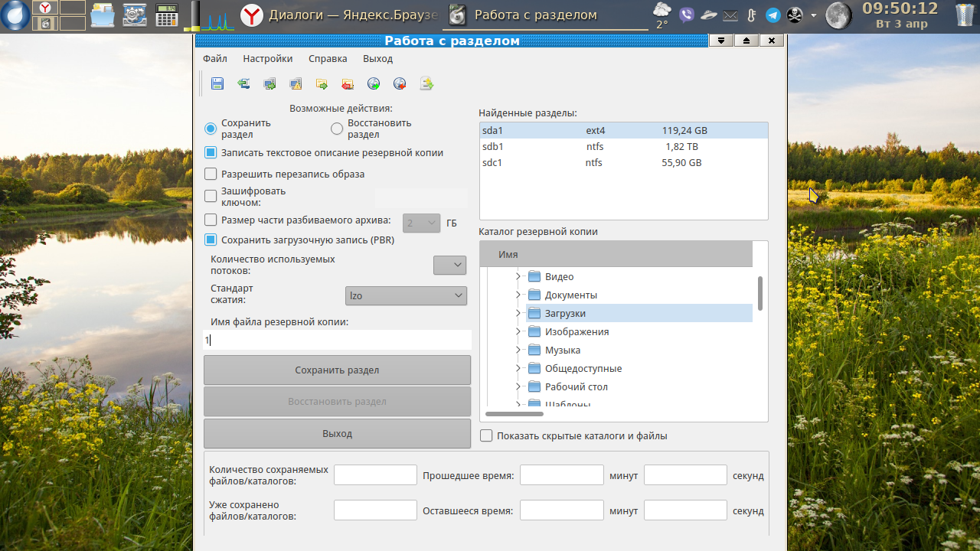The height and width of the screenshot is (551, 980).
Task: Click the globe with green arrow icon
Action: [x=374, y=84]
